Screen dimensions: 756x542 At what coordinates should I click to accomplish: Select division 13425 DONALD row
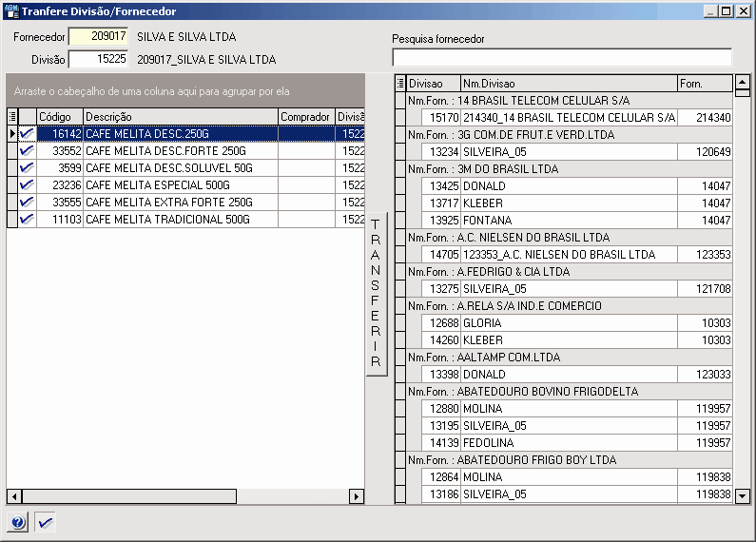pos(577,186)
